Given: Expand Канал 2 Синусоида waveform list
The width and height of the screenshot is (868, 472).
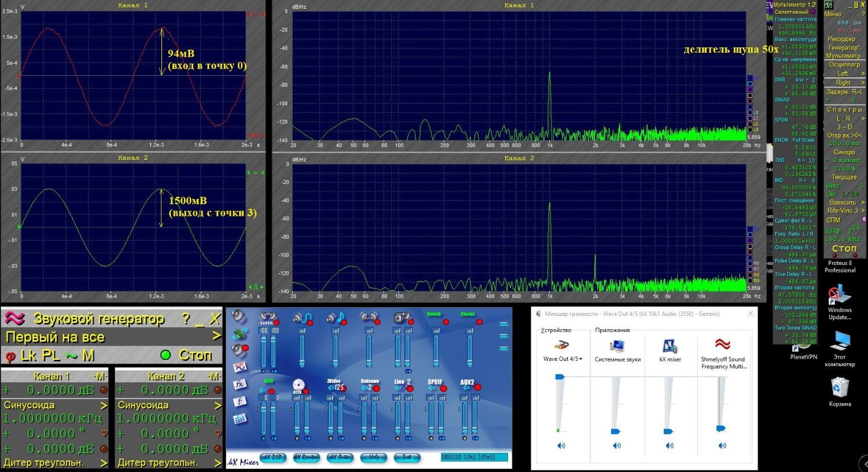Looking at the screenshot, I should pos(218,405).
